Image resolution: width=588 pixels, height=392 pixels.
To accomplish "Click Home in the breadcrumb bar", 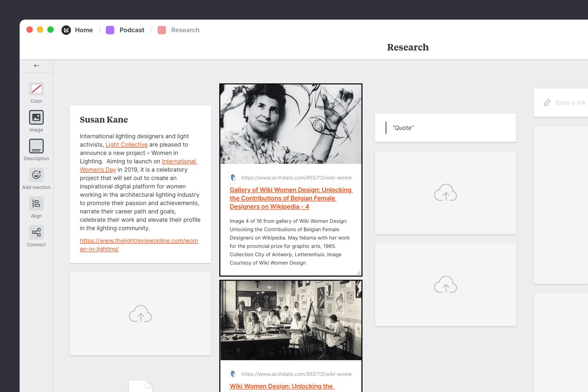I will click(84, 30).
